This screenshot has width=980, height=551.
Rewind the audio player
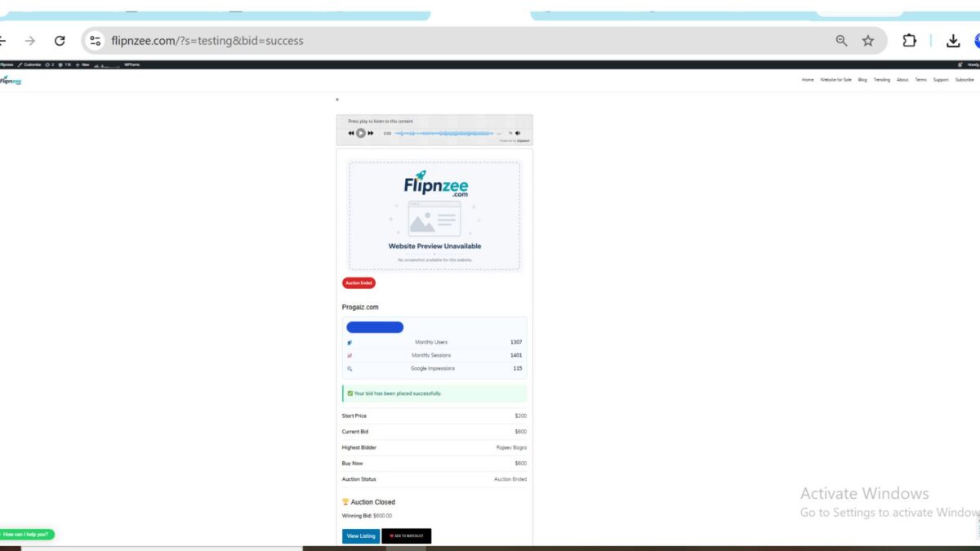pyautogui.click(x=351, y=133)
